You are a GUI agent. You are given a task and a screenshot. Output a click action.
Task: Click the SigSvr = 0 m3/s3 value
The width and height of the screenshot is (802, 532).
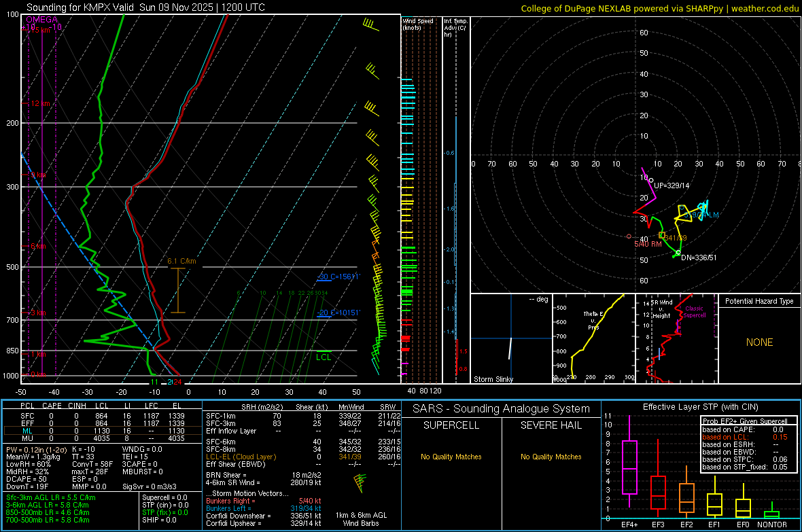(150, 487)
